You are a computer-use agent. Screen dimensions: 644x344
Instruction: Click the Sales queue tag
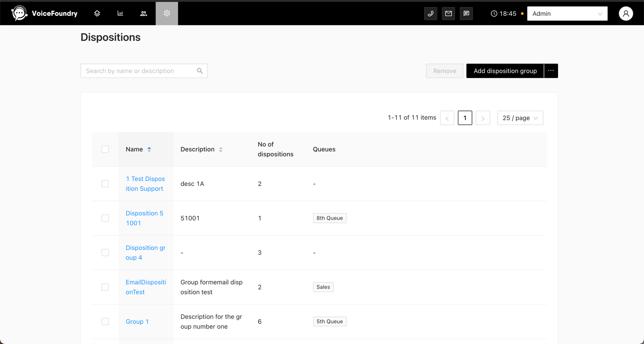point(323,287)
